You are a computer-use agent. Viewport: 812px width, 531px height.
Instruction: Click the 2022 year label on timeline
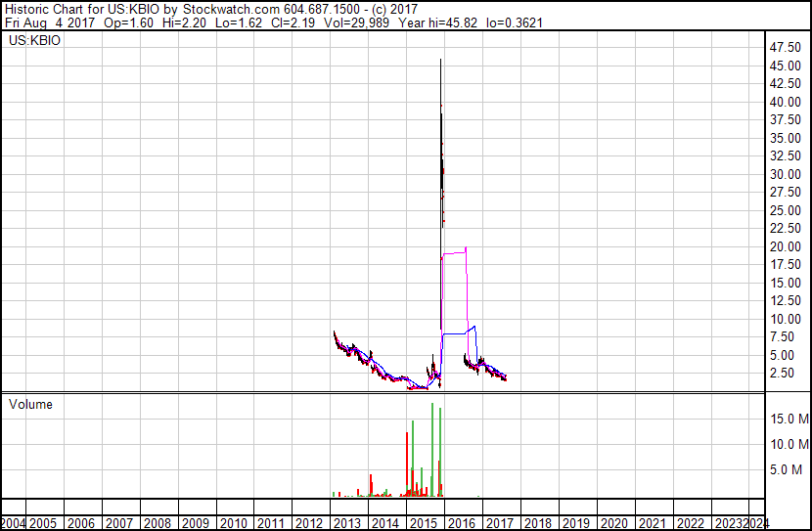tap(691, 523)
